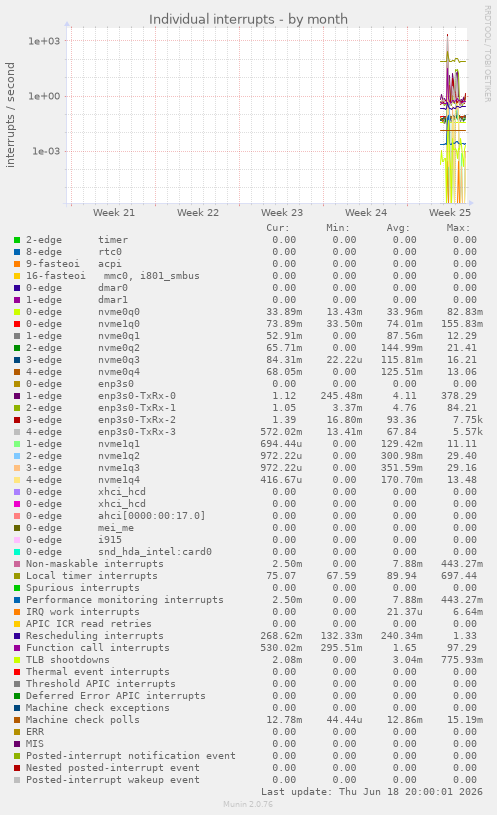Click the Munin 2.0.76 footer text
Image resolution: width=497 pixels, height=815 pixels.
(248, 804)
